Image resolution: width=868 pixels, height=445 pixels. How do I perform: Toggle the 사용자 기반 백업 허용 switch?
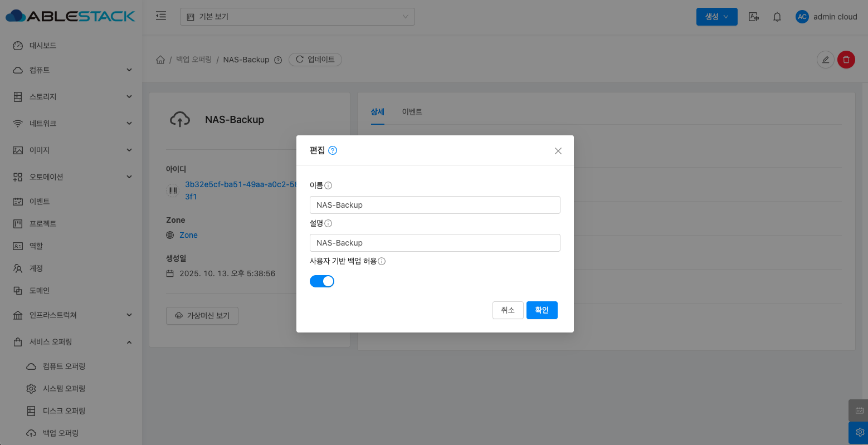click(x=322, y=281)
